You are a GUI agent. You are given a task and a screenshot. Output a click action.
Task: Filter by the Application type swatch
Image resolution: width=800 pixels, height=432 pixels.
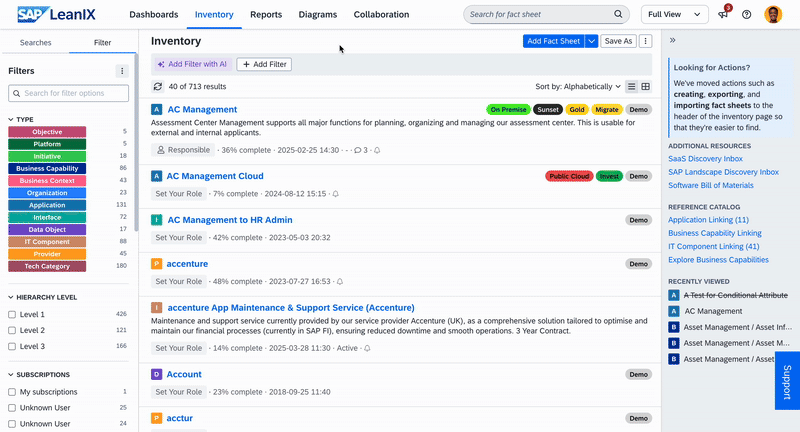point(47,206)
